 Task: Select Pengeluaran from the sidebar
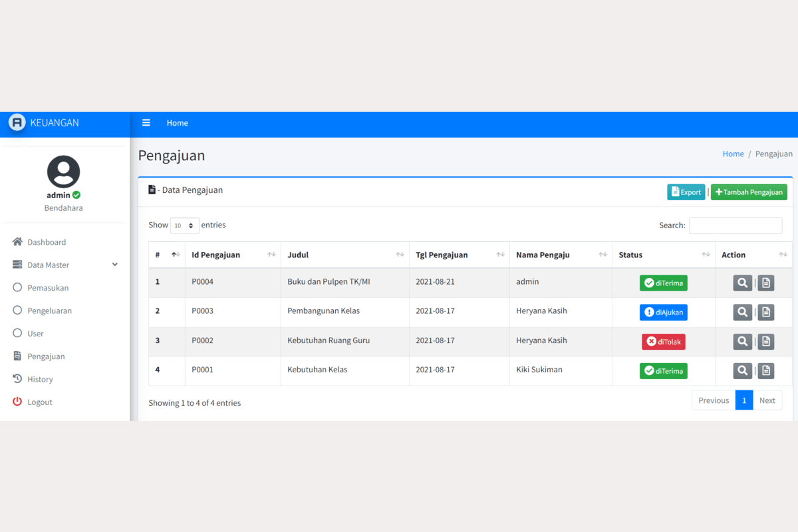click(x=49, y=311)
